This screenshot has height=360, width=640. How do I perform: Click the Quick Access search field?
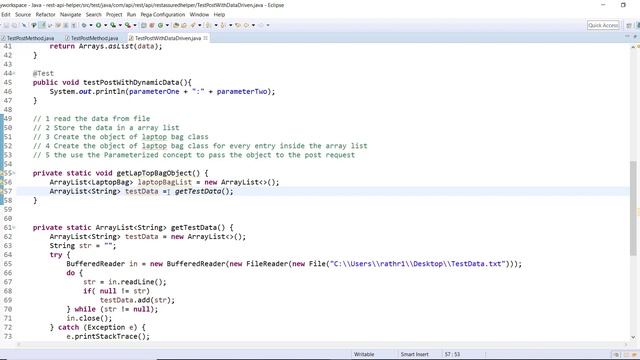coord(603,25)
